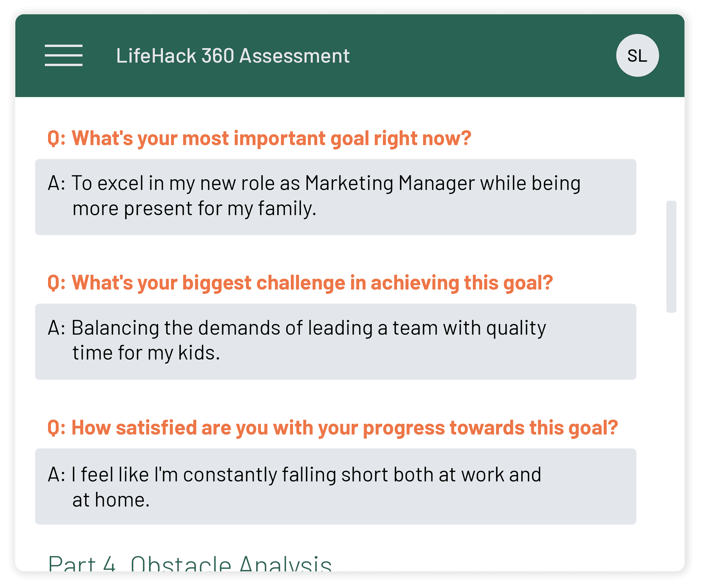Click the LifeHack 360 Assessment title
Image resolution: width=708 pixels, height=588 pixels.
click(x=233, y=56)
